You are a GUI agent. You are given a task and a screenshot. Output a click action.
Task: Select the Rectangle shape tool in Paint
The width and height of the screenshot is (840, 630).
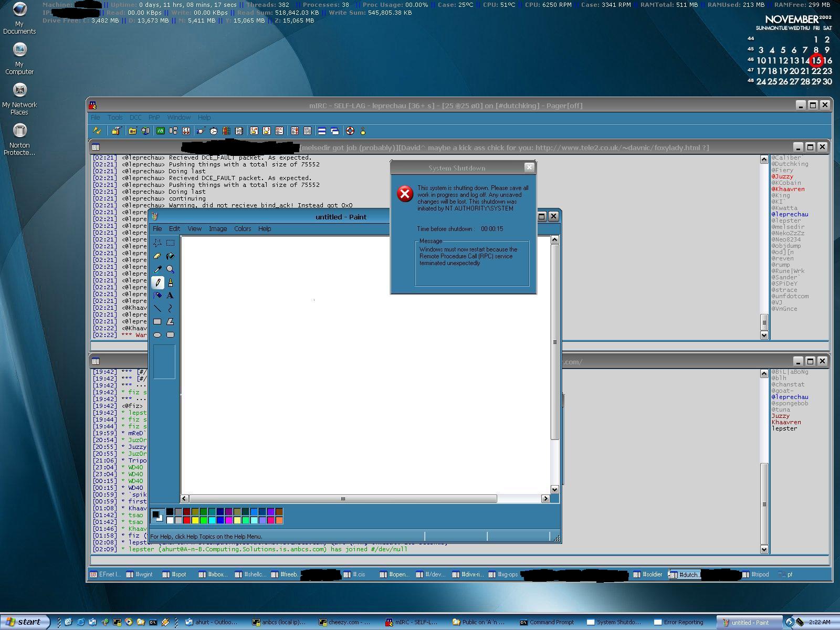coord(157,322)
